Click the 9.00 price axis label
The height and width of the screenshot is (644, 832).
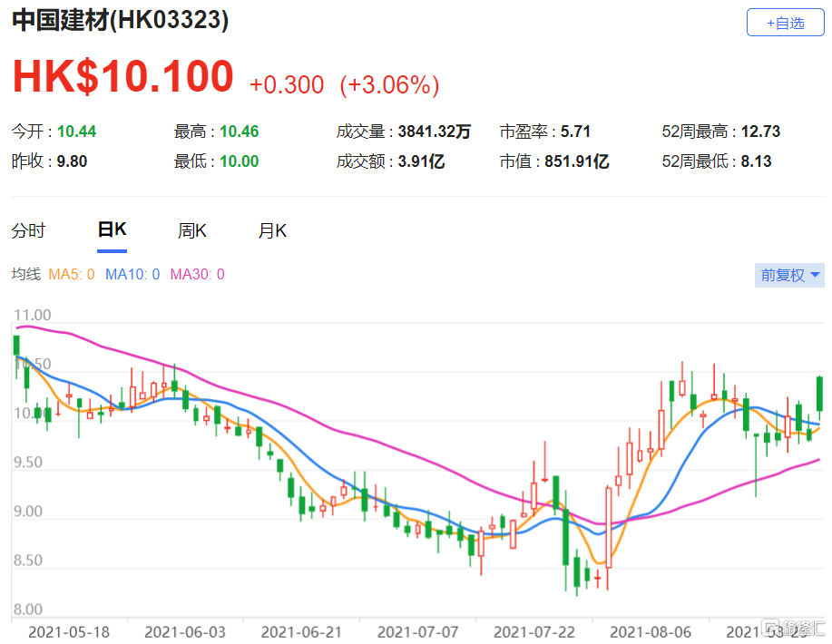(28, 512)
